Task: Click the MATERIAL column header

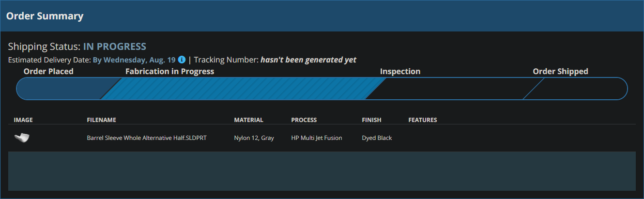Action: tap(249, 120)
